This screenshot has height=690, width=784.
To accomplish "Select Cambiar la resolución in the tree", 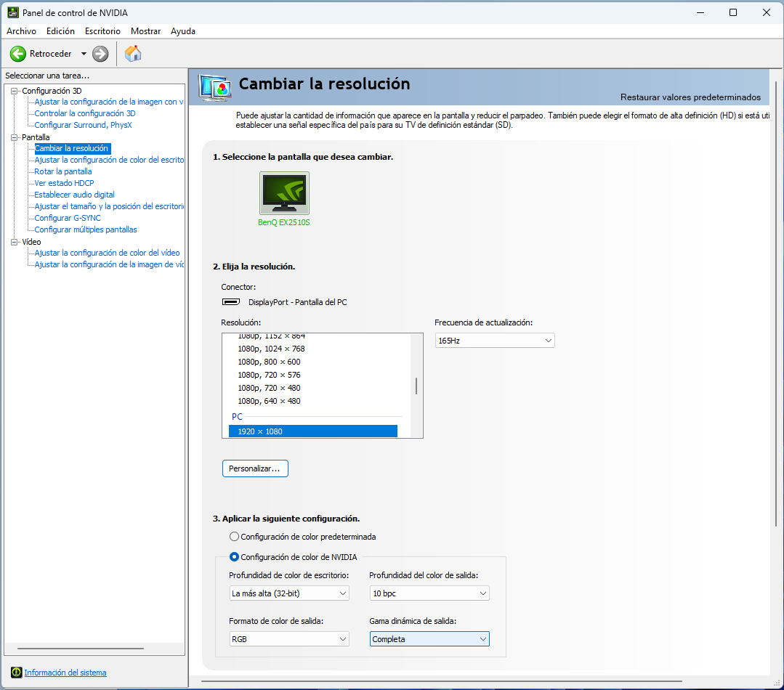I will point(71,148).
